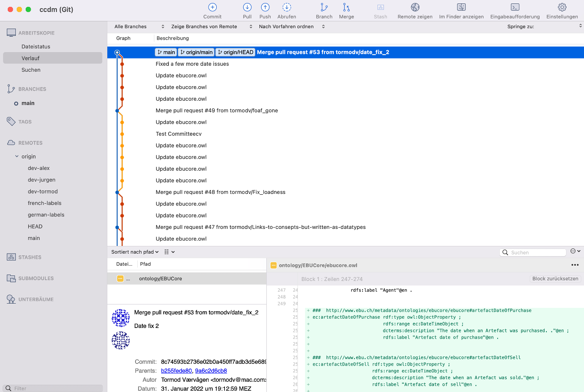Open parent commit link b255fede80
Viewport: 584px width, 392px height.
(x=176, y=371)
